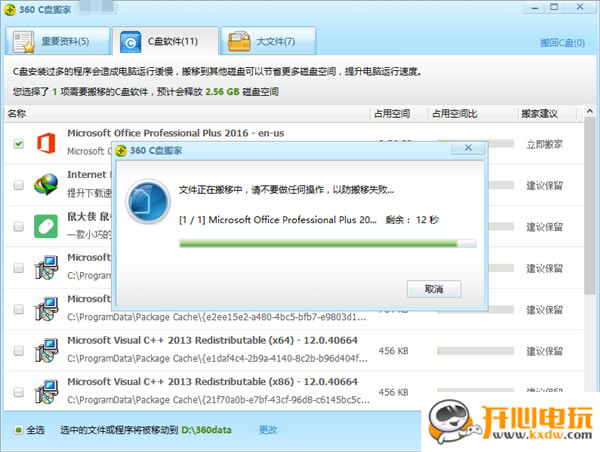This screenshot has width=600, height=452.
Task: Check the Internet Download Manager row checkbox
Action: (18, 185)
